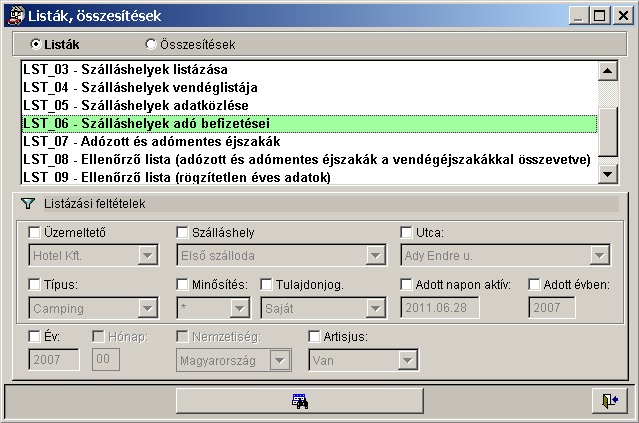Click the exit door icon button
Screen dimensions: 639x423
point(610,401)
